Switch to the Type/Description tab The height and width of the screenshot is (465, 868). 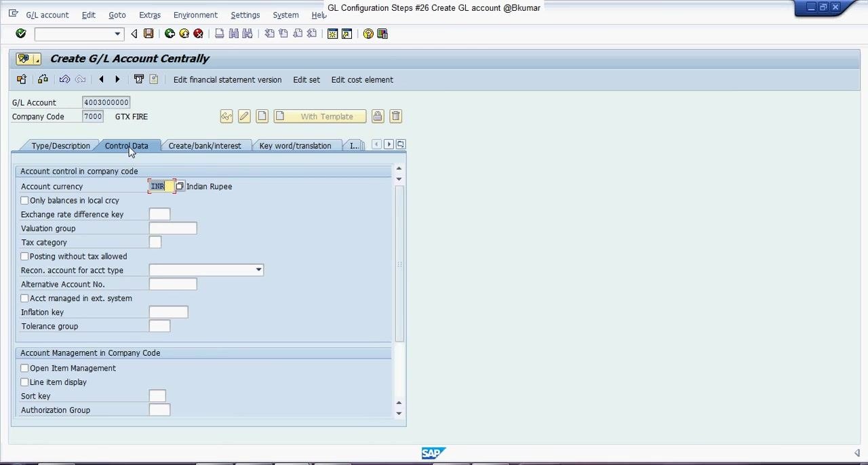pyautogui.click(x=60, y=146)
